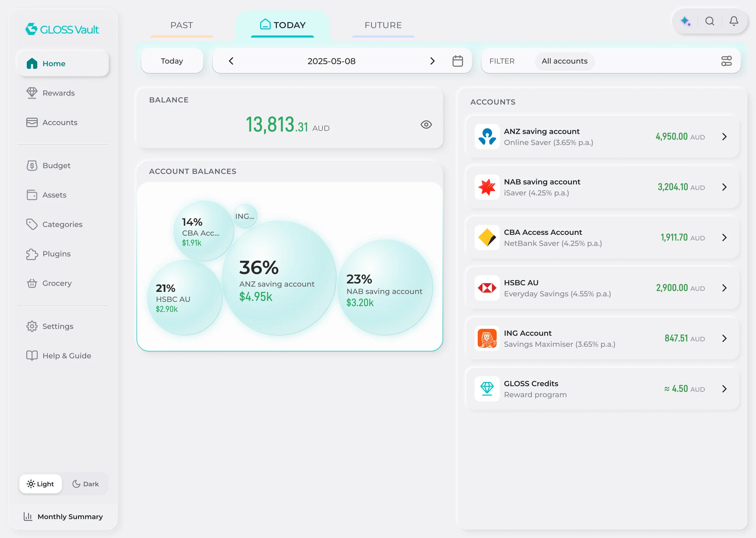The image size is (756, 538).
Task: Switch to the FUTURE tab
Action: coord(383,26)
